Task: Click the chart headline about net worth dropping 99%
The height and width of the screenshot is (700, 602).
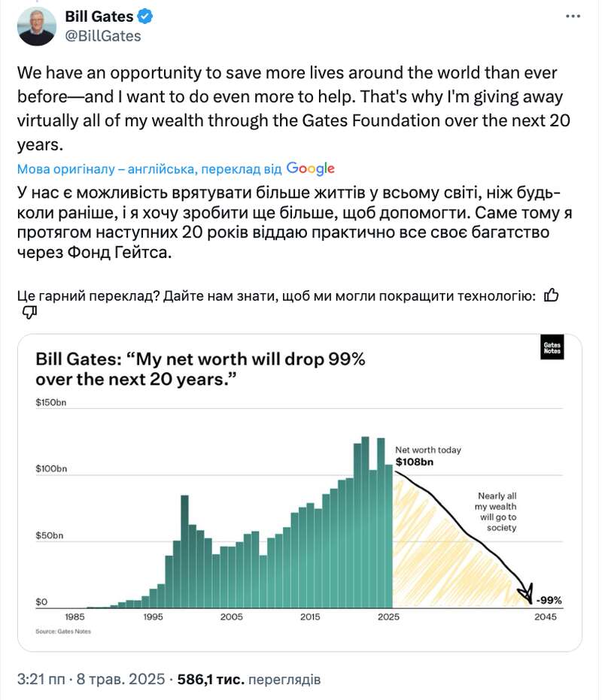Action: point(201,369)
